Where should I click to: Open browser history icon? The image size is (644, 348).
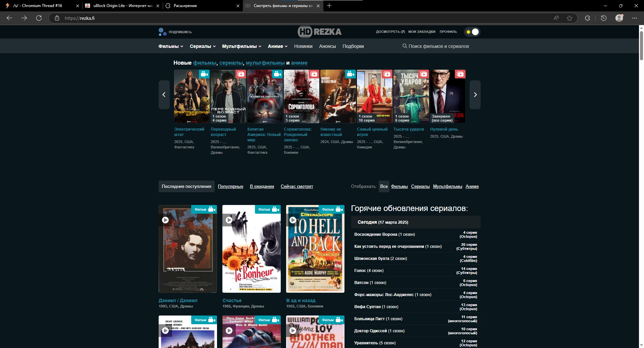[604, 18]
